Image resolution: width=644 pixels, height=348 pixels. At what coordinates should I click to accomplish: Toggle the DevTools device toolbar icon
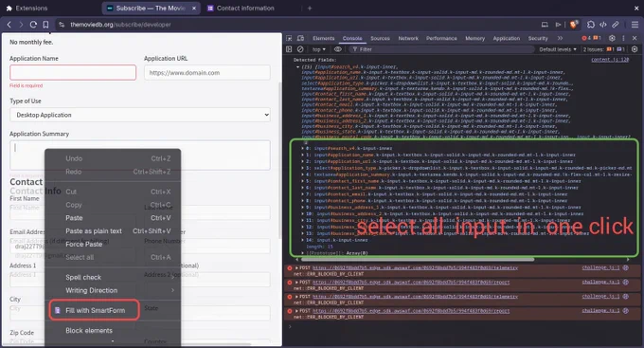[300, 38]
